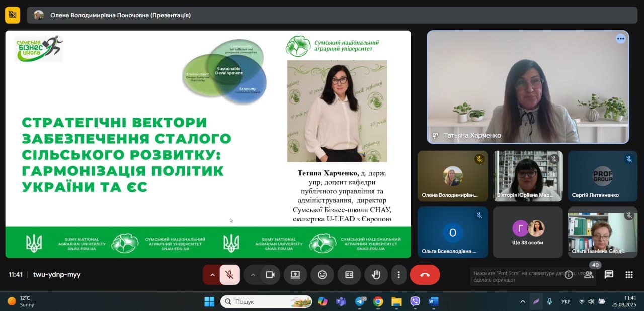Click the taskbar search box Пошук

coord(266,301)
